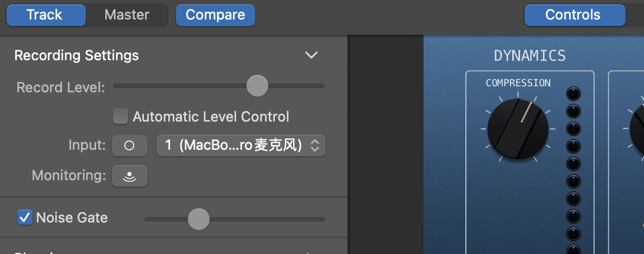Toggle the mono input format circle icon
The width and height of the screenshot is (644, 254).
click(129, 145)
